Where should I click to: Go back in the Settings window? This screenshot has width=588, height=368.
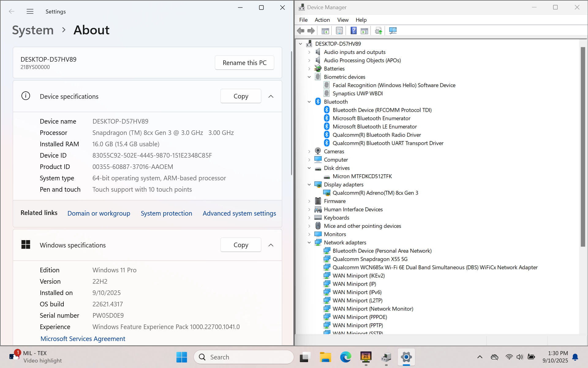[x=12, y=12]
